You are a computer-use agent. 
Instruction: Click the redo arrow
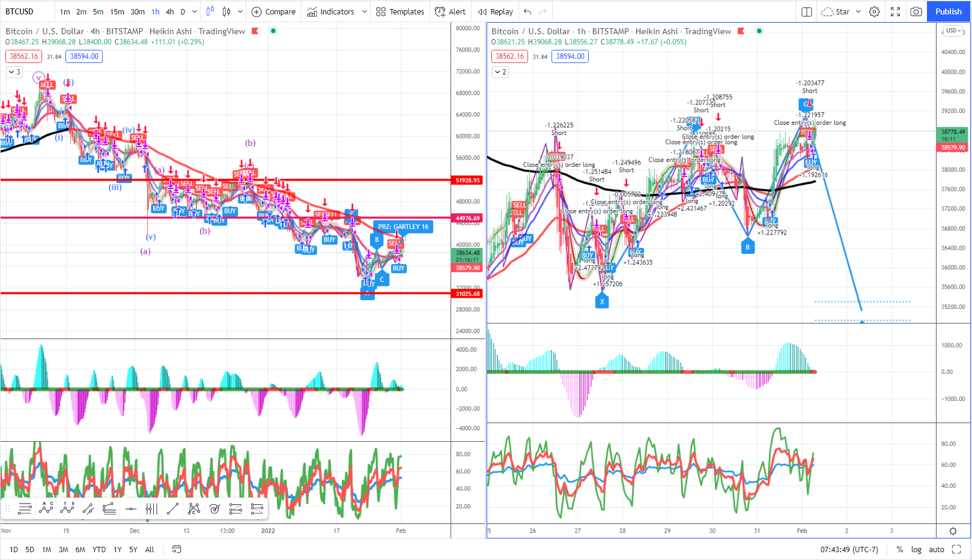pyautogui.click(x=543, y=11)
